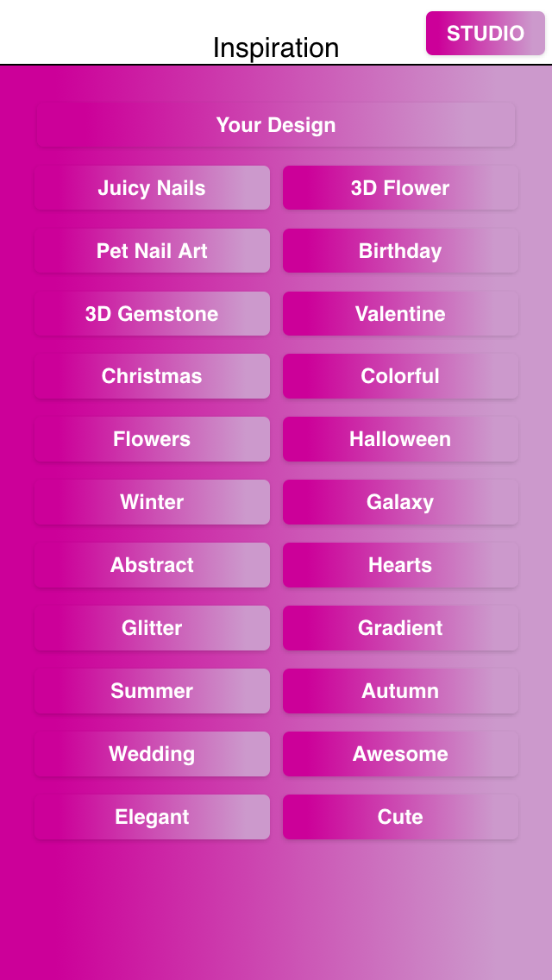Screen dimensions: 552x980
Task: Choose Christmas nail designs
Action: [x=152, y=376]
